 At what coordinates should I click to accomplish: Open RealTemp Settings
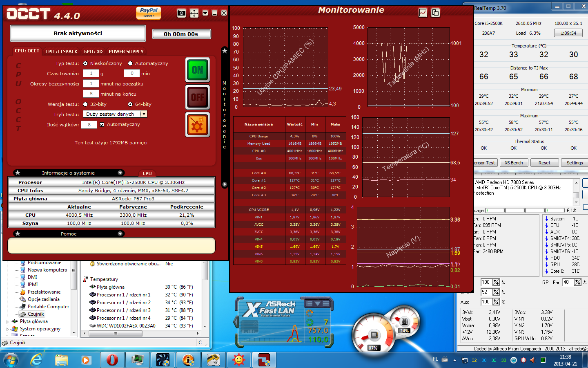pos(575,163)
